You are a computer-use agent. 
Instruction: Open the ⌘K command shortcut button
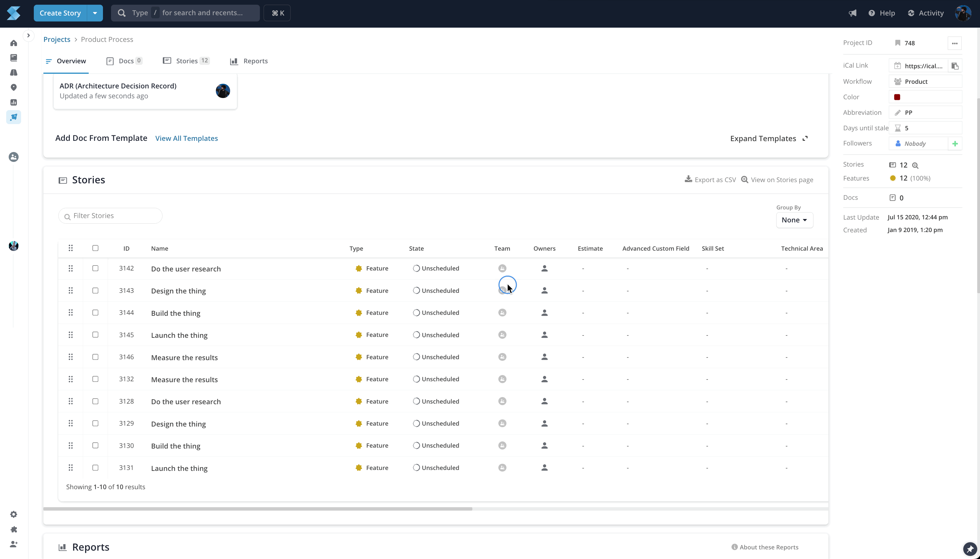[277, 13]
